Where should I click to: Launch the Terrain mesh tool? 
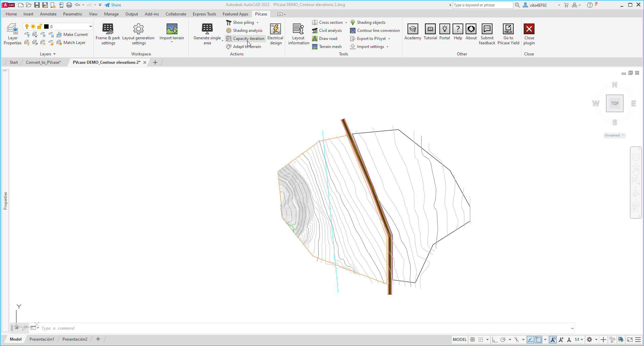(x=327, y=47)
